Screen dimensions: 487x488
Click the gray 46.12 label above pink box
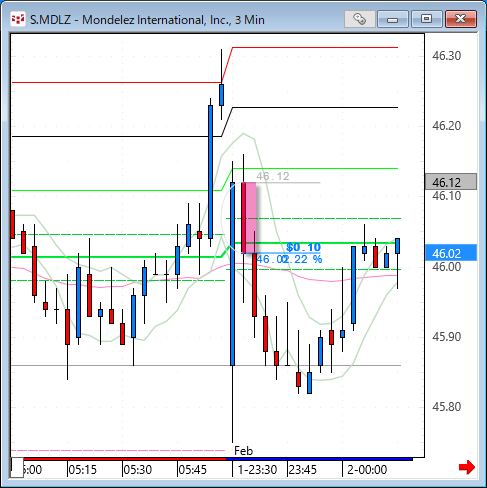point(273,176)
